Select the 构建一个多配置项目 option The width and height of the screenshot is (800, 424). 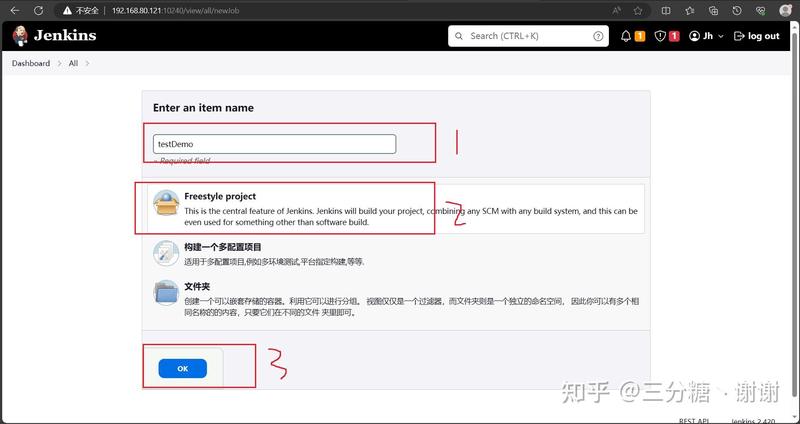(x=395, y=254)
